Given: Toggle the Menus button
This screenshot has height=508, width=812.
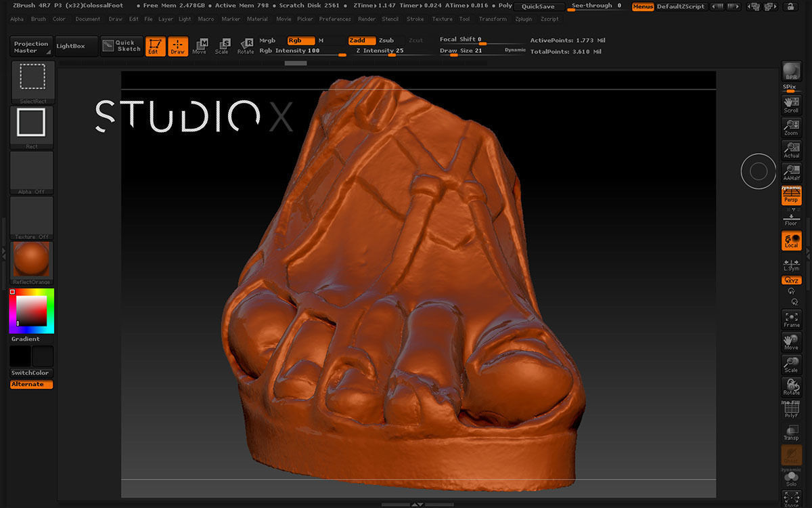Looking at the screenshot, I should coord(643,7).
